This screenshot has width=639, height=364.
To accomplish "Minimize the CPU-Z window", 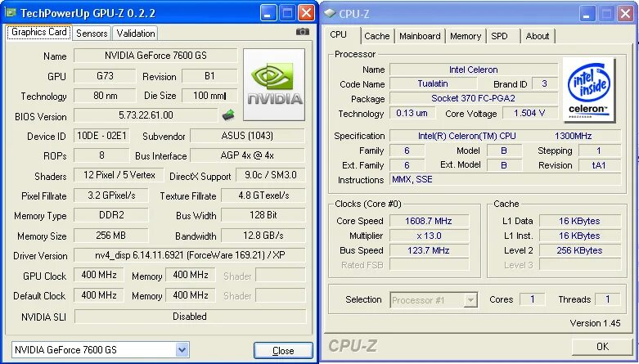I will point(587,14).
